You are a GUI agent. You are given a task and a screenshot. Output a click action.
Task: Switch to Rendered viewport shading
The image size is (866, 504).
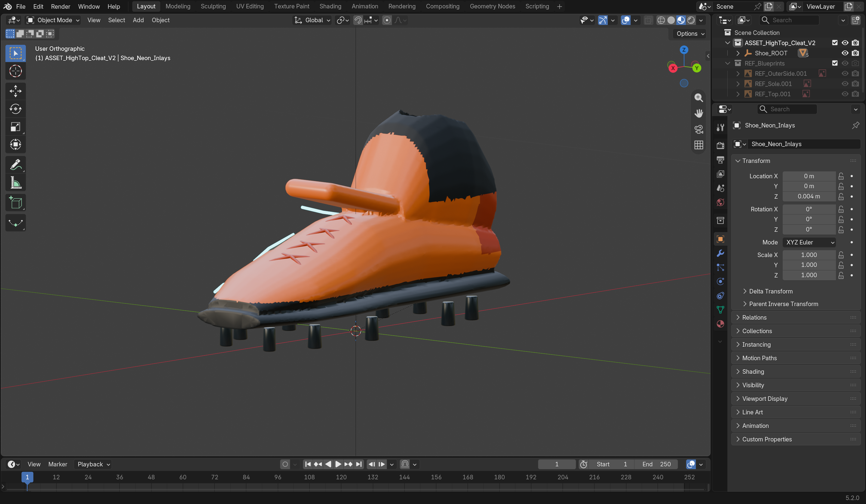[x=691, y=20]
